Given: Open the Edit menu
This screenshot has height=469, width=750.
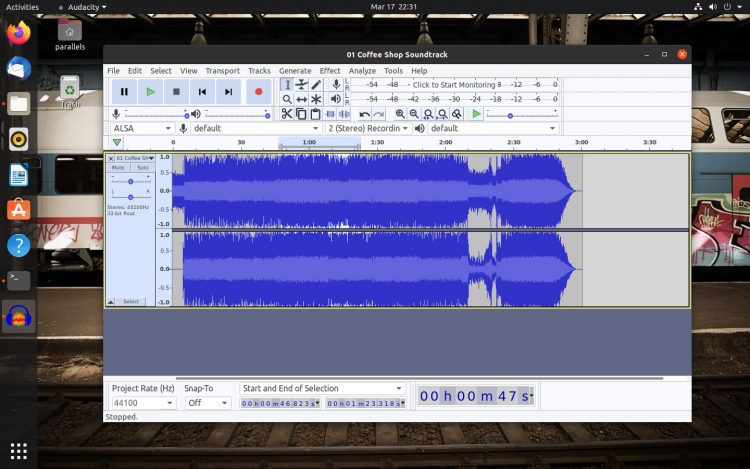Looking at the screenshot, I should [x=135, y=71].
